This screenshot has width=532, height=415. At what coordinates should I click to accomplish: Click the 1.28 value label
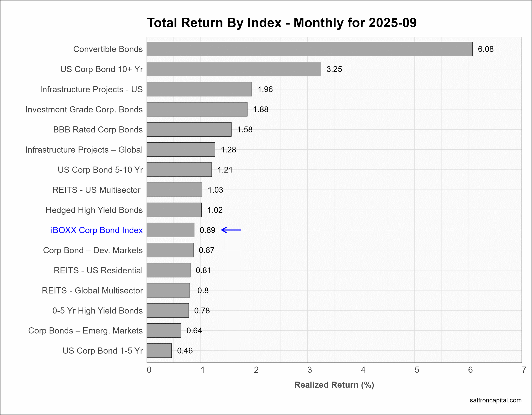click(228, 150)
